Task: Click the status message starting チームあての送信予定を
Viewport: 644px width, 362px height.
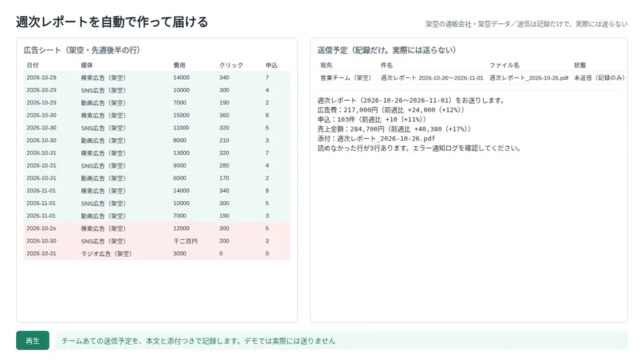Action: (x=199, y=341)
